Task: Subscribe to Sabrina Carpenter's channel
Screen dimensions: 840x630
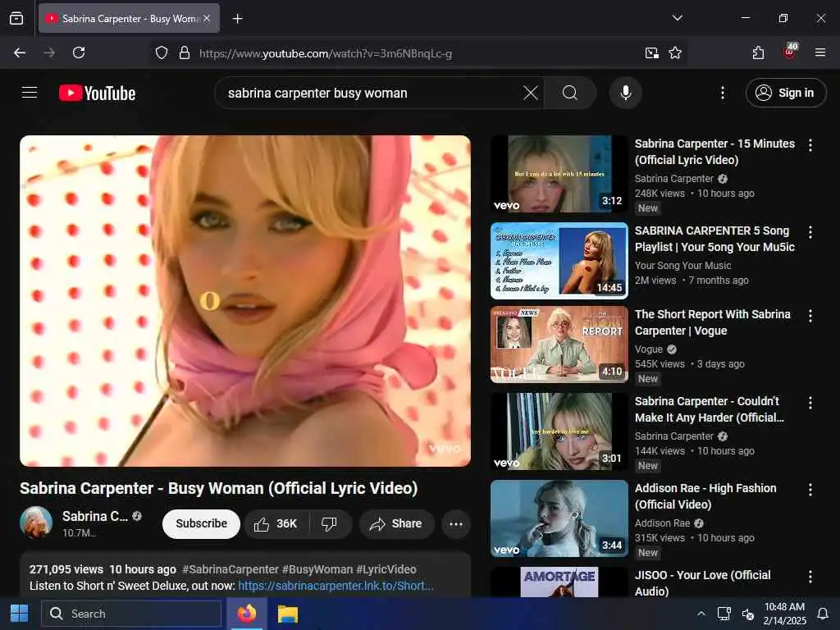Action: (201, 524)
